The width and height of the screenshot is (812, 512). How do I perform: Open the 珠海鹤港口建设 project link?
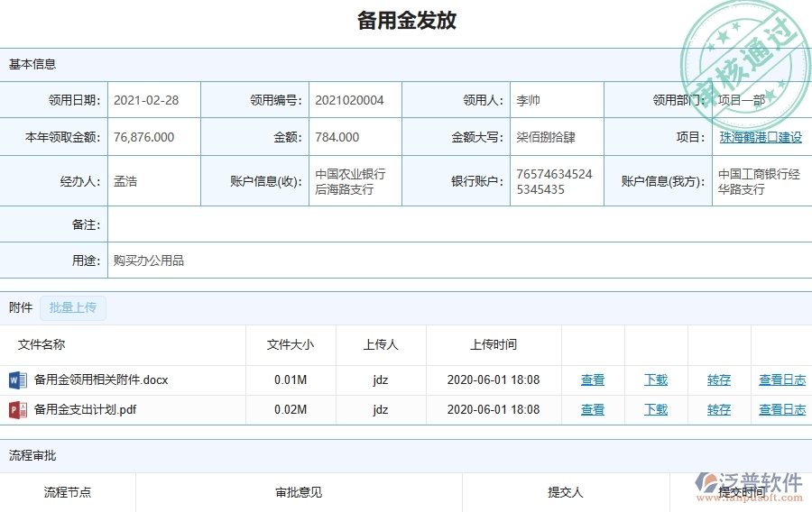pos(761,137)
